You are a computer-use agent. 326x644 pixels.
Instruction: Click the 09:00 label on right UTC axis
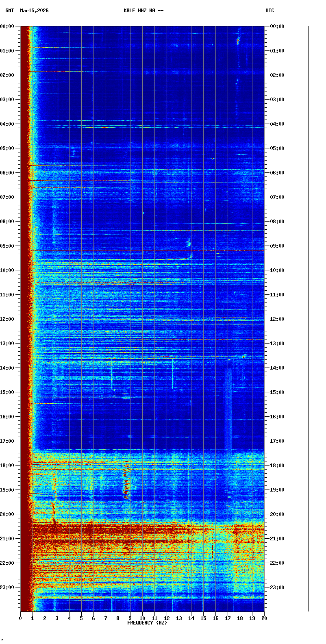tap(277, 246)
